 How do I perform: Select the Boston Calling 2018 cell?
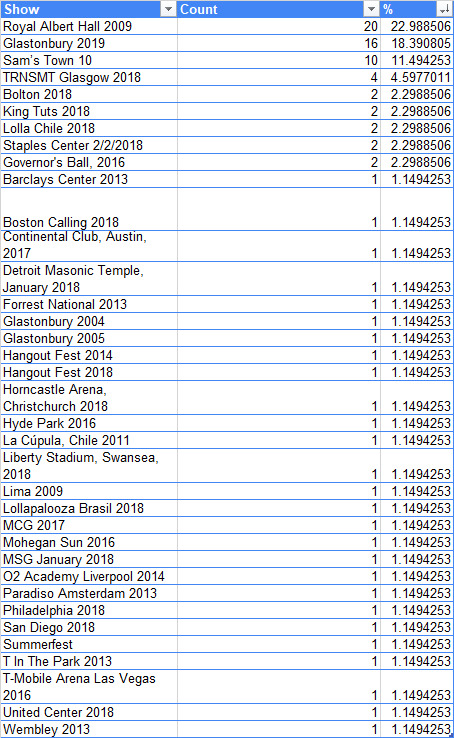tap(89, 209)
